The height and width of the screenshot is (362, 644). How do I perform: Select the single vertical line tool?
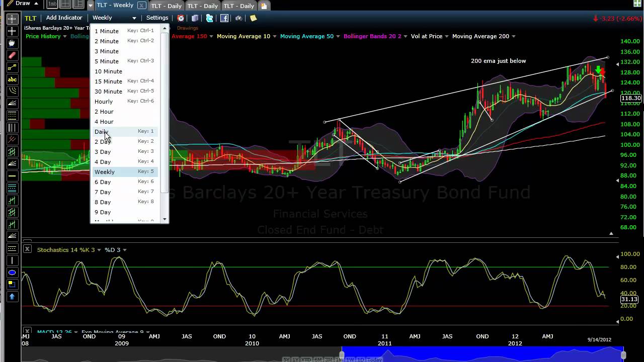(12, 260)
